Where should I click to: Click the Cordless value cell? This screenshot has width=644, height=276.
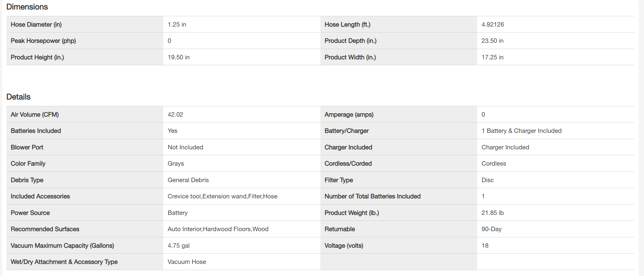coord(493,164)
